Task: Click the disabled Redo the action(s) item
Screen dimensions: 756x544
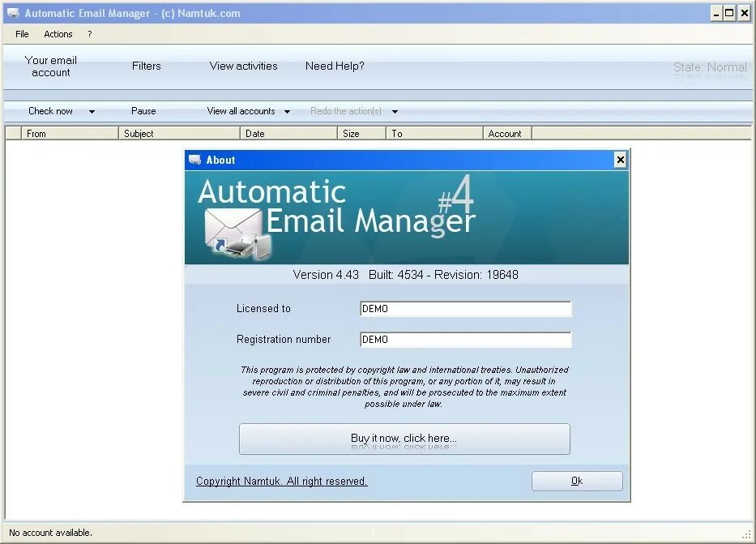Action: tap(346, 111)
